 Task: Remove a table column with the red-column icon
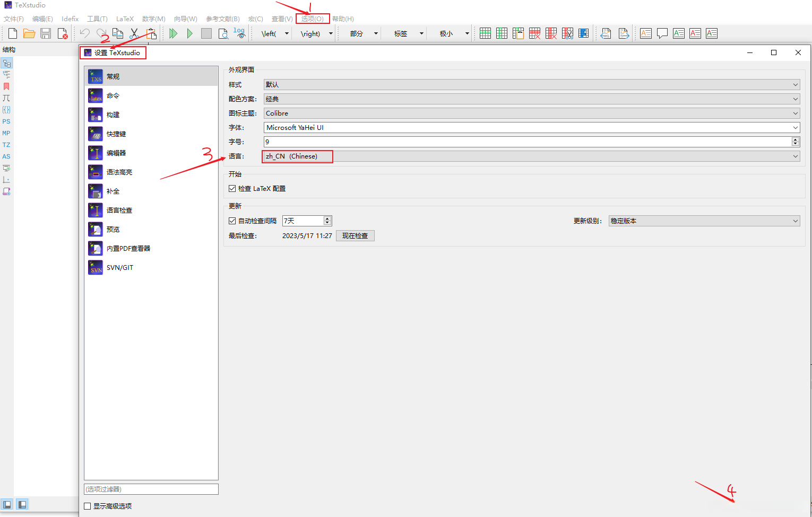pyautogui.click(x=551, y=33)
